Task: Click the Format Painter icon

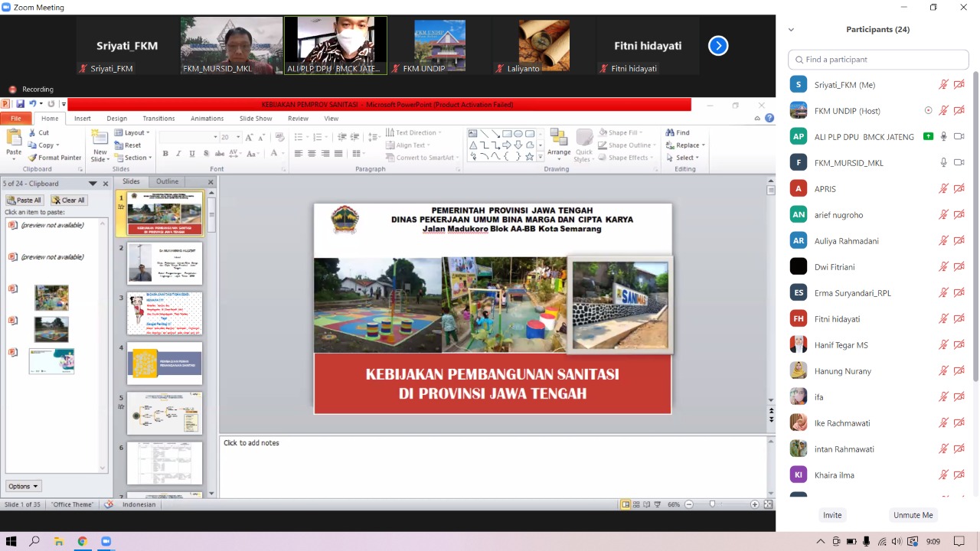Action: pos(33,158)
